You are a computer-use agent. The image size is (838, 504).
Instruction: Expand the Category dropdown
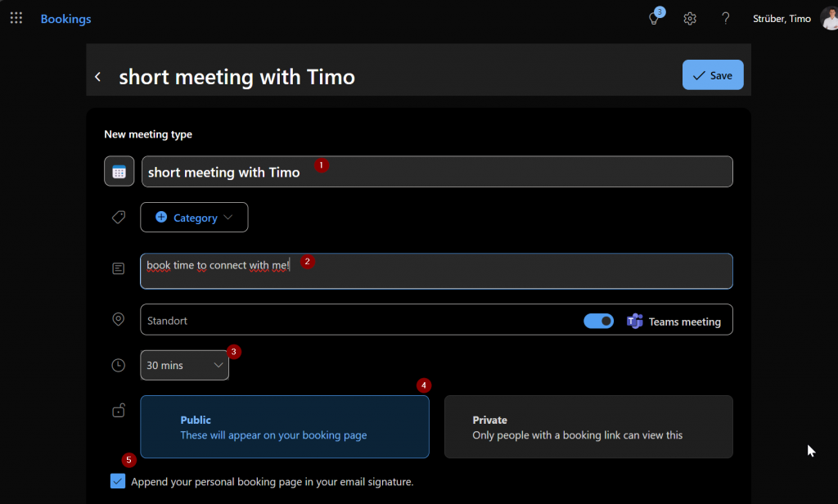pos(194,218)
